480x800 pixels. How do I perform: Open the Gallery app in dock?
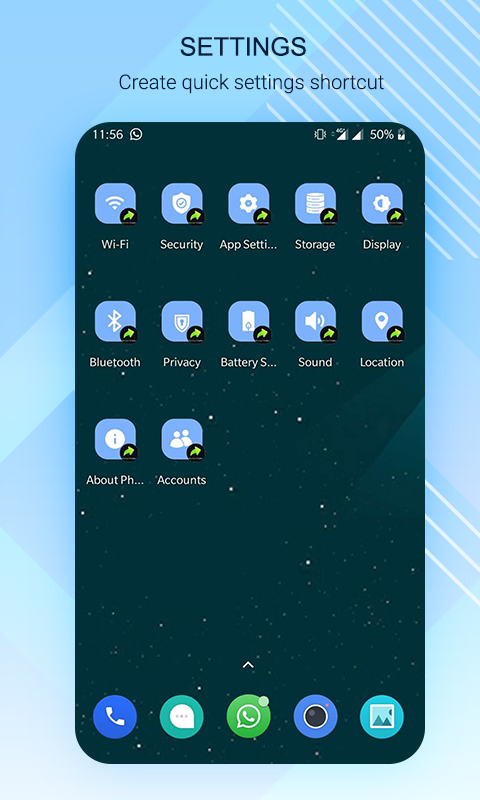pyautogui.click(x=382, y=717)
